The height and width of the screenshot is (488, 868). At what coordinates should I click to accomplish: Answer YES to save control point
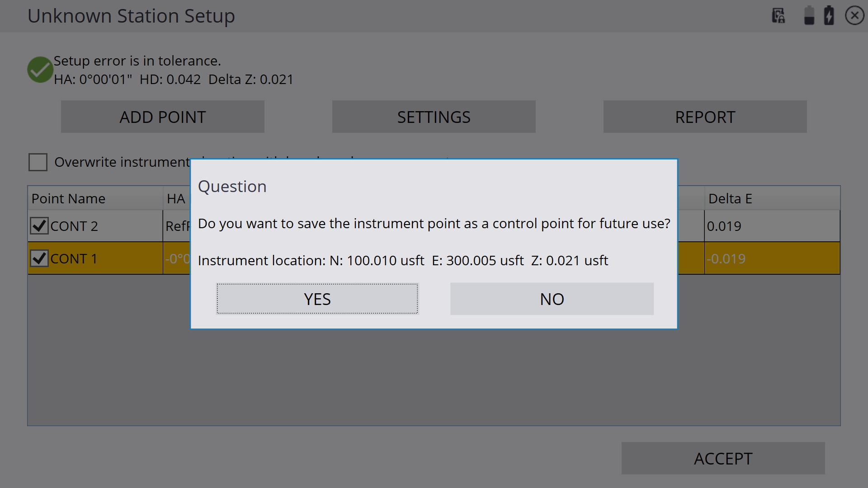click(x=317, y=299)
